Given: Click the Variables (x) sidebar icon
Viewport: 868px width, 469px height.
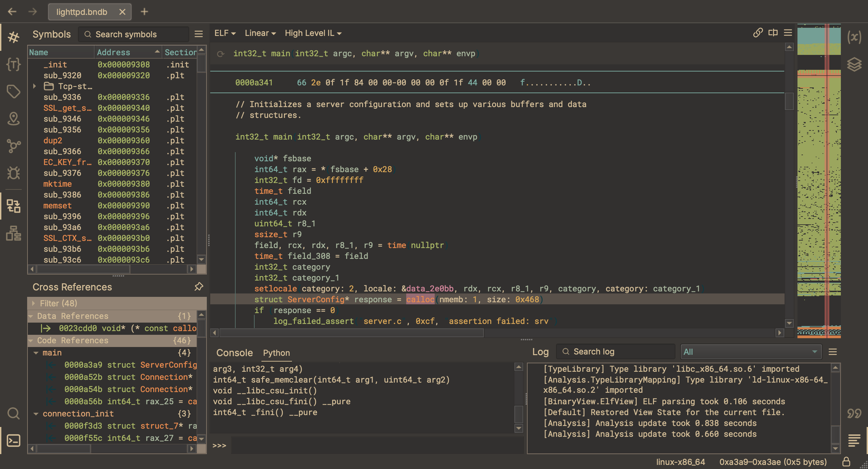Looking at the screenshot, I should pos(854,37).
